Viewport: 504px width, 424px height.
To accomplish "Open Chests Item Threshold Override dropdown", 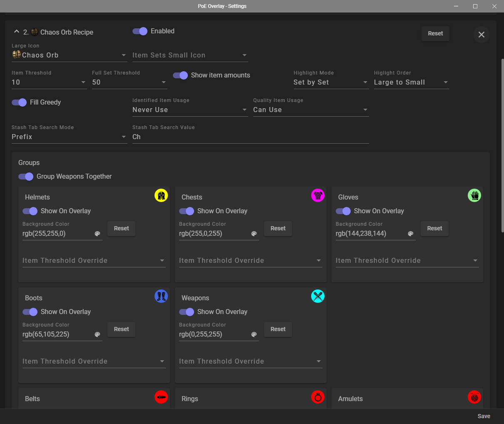I will [251, 260].
